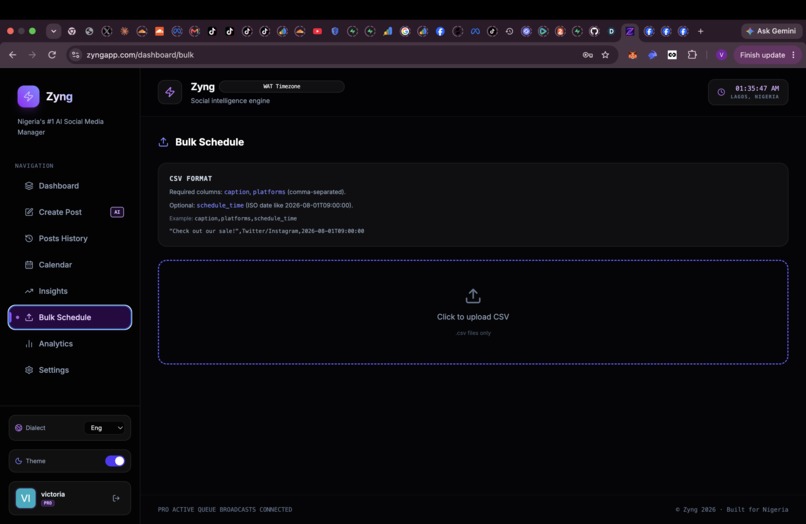Click the 'Check out our sale!' example line
Image resolution: width=806 pixels, height=524 pixels.
click(266, 231)
